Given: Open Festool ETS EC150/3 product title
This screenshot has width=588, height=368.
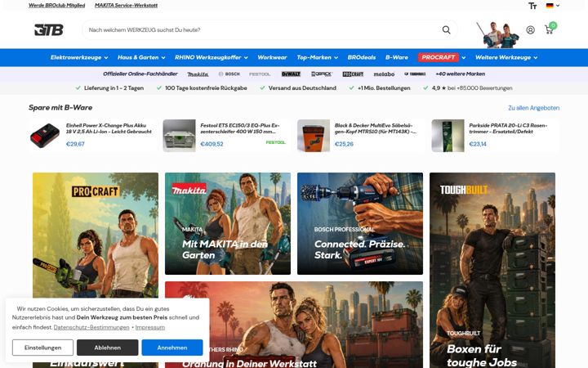Looking at the screenshot, I should [x=240, y=128].
